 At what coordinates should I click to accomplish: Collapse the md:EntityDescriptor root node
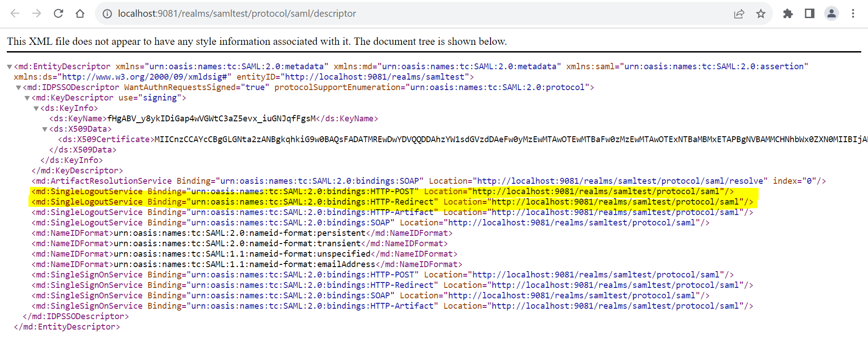9,67
